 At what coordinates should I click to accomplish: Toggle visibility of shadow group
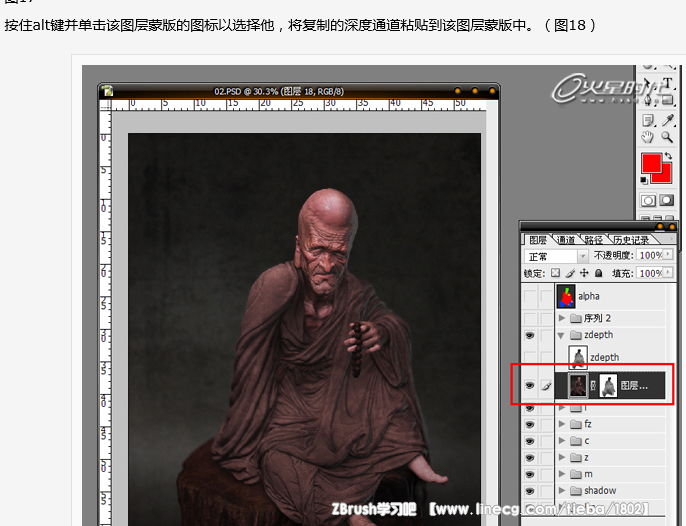click(x=530, y=491)
